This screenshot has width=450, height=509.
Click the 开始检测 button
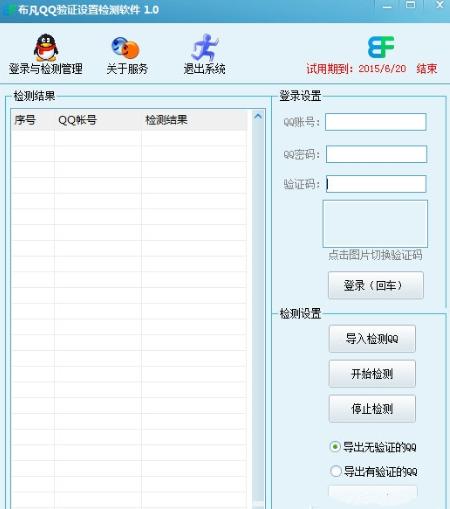(x=372, y=374)
